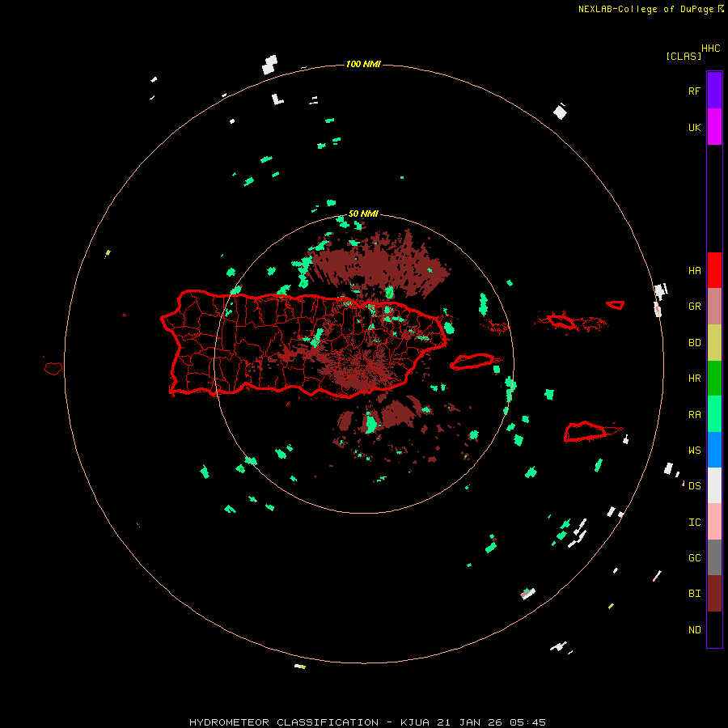Image resolution: width=728 pixels, height=728 pixels.
Task: Click the UK magenta legend swatch
Action: (714, 127)
